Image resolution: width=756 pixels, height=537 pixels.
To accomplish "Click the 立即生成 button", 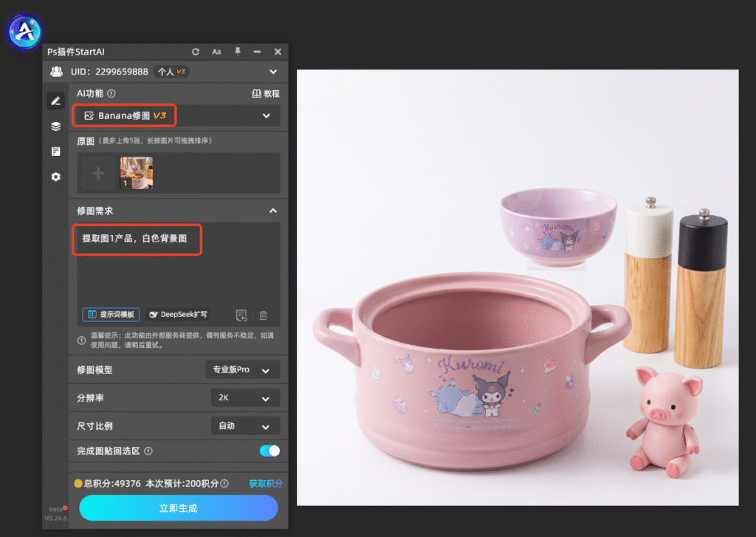I will [179, 508].
